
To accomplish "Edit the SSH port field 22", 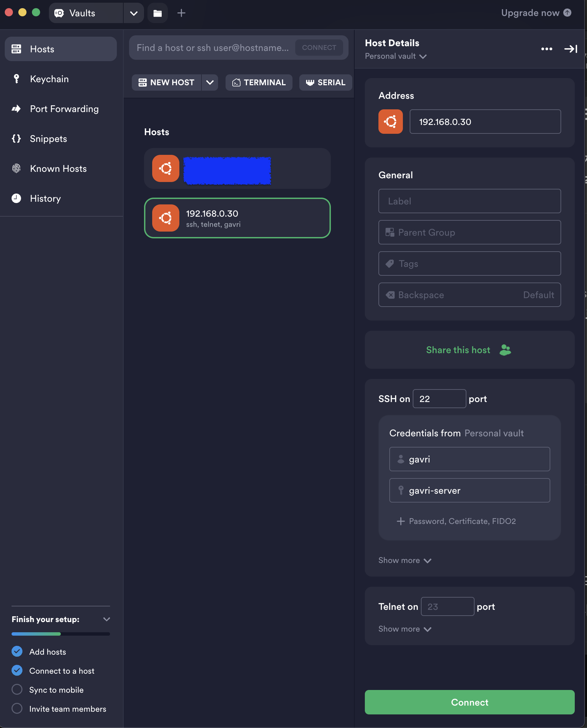I will 439,399.
